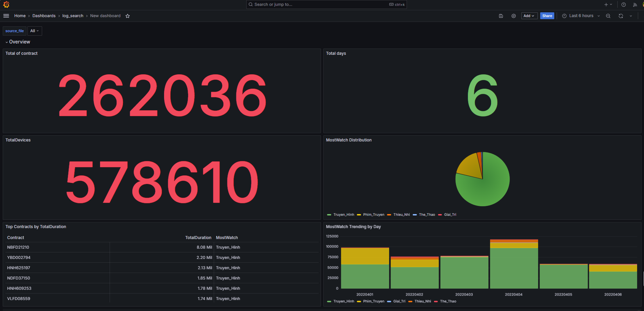Viewport: 644px width, 311px height.
Task: Sort table by Contract column header
Action: (x=16, y=238)
